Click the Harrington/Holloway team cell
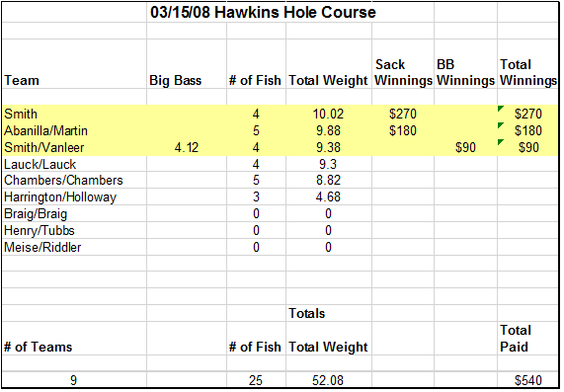The image size is (564, 392). [74, 197]
